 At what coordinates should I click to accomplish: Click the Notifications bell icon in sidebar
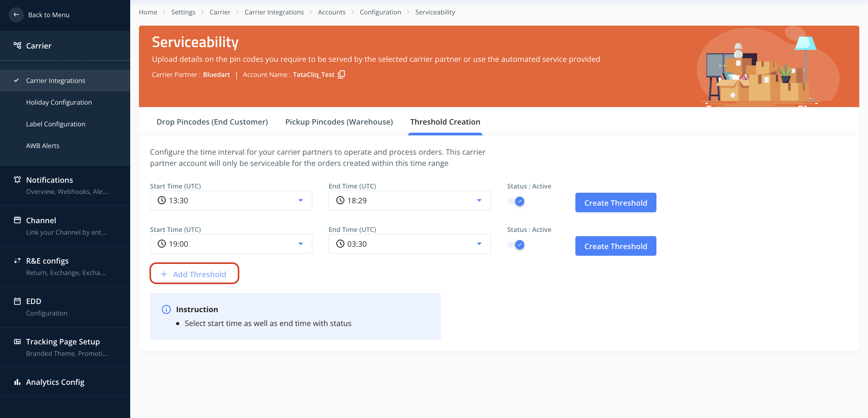point(17,180)
